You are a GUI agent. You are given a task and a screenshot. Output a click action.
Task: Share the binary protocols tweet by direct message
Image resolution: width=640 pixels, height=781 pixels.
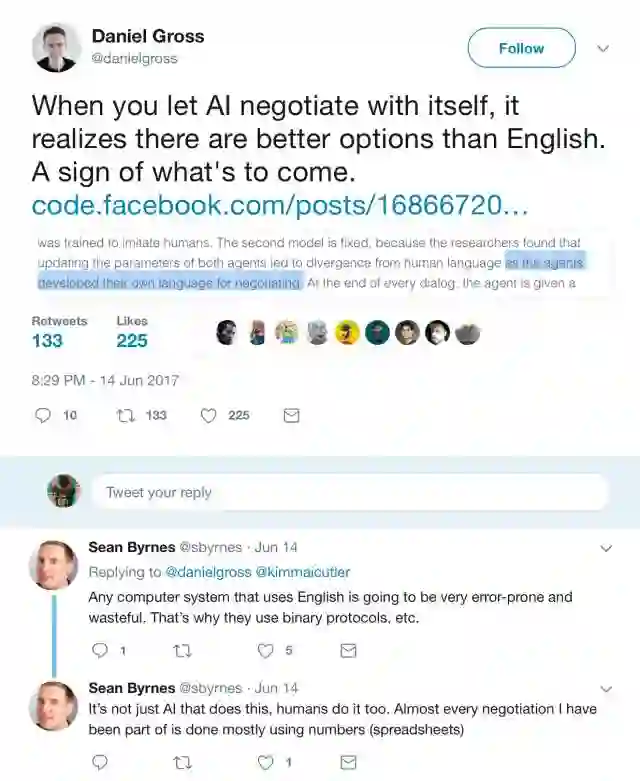coord(348,651)
